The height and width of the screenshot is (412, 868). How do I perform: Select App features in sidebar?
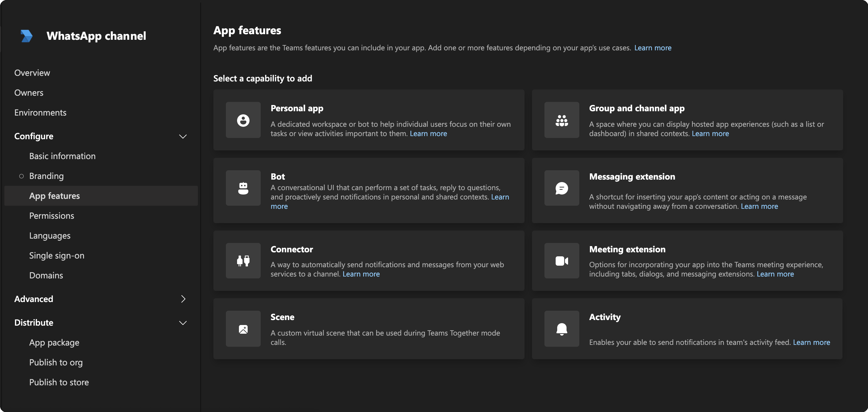pyautogui.click(x=54, y=195)
